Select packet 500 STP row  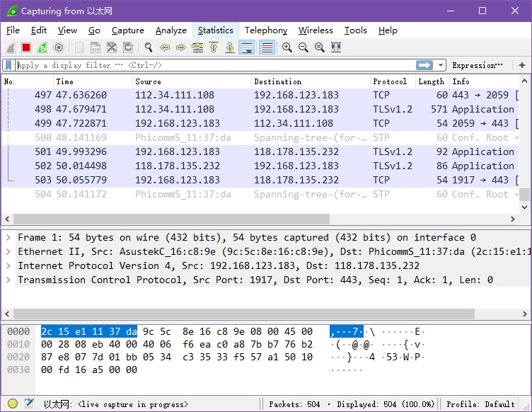pyautogui.click(x=260, y=137)
